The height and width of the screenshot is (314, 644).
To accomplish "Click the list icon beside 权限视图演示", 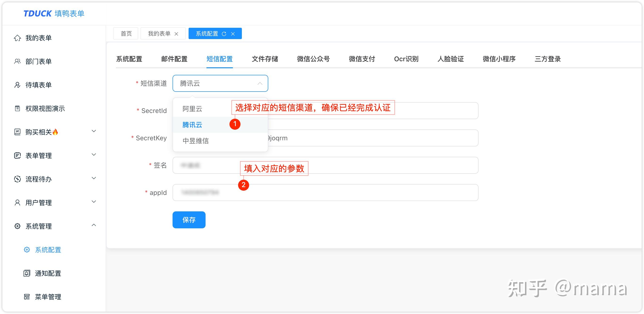I will [x=17, y=109].
